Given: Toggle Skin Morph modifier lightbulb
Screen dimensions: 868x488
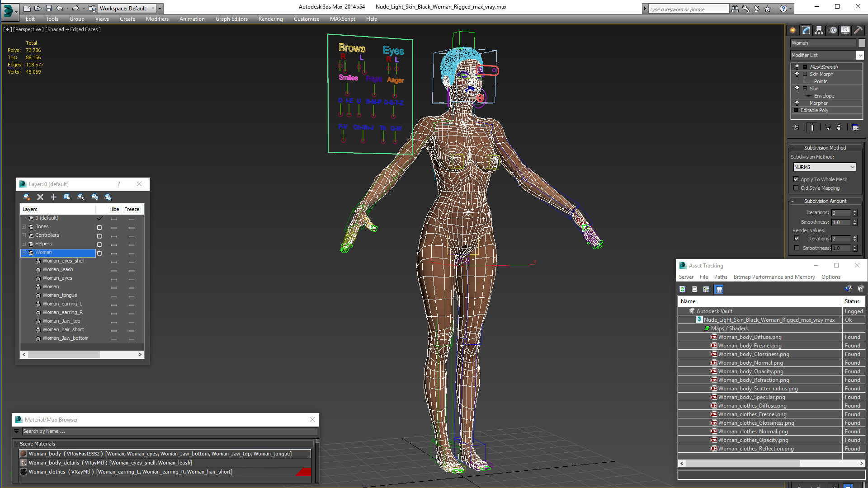Looking at the screenshot, I should [x=797, y=74].
